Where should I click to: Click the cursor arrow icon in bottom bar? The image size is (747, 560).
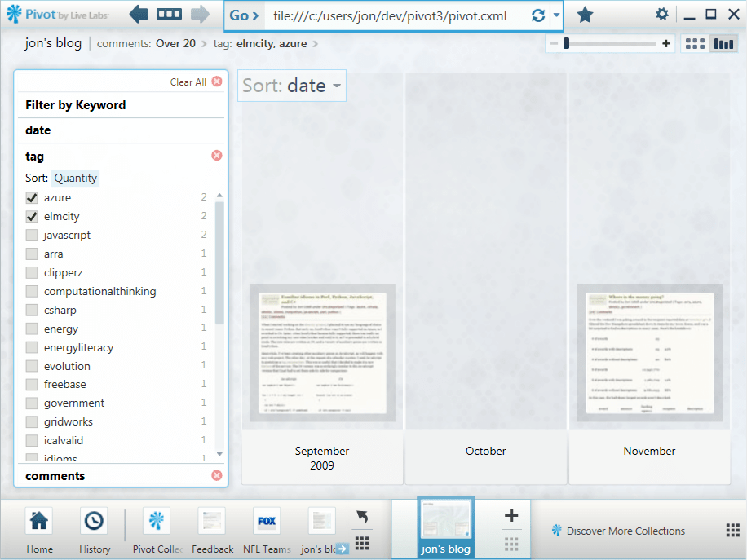pos(362,516)
